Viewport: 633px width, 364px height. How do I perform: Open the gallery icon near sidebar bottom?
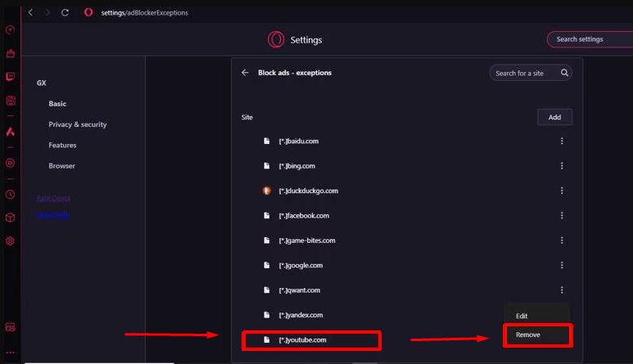click(x=11, y=327)
